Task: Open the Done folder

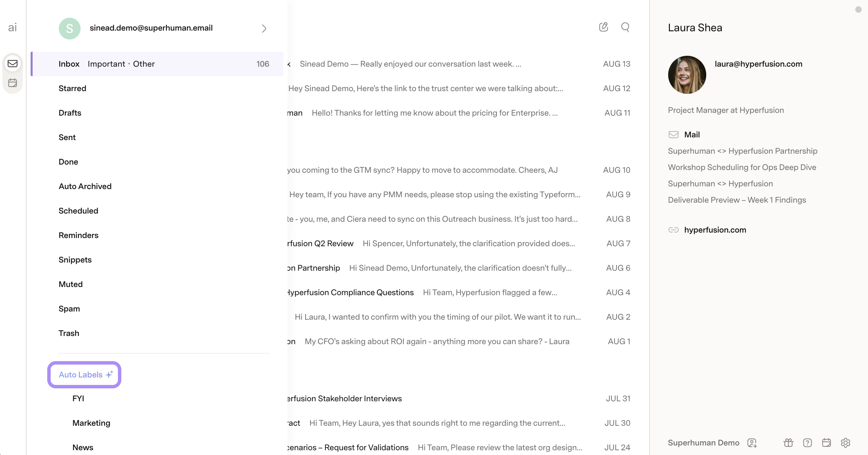Action: tap(68, 162)
